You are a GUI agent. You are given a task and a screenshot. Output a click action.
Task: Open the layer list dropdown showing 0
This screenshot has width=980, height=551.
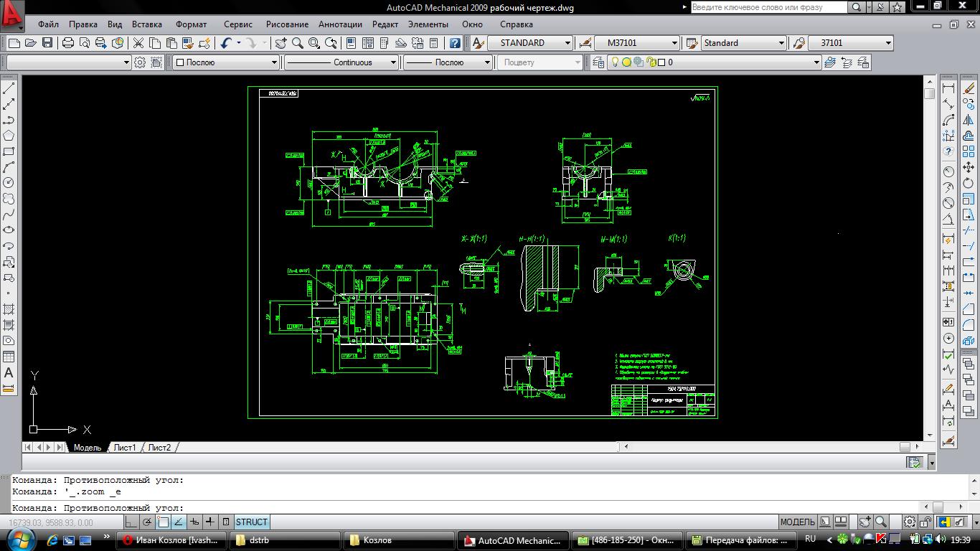click(716, 62)
